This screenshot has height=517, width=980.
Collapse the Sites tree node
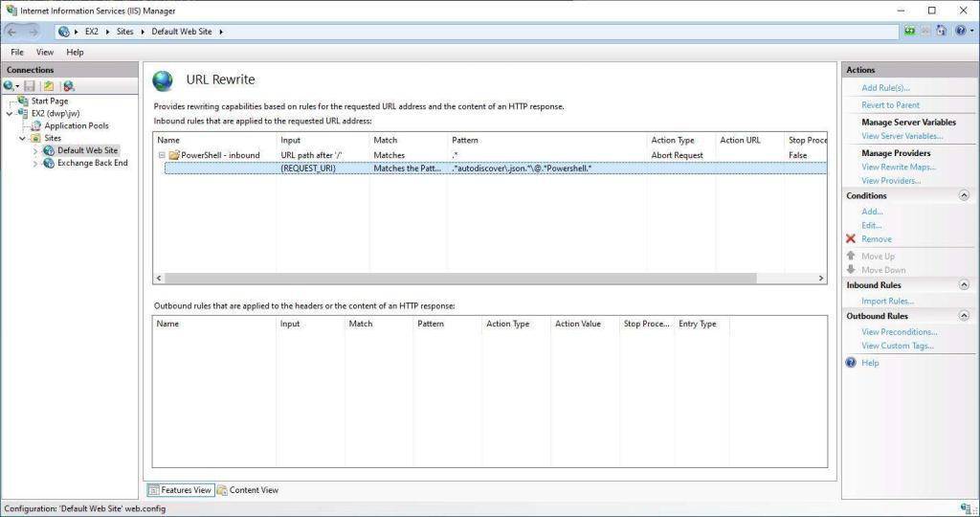pyautogui.click(x=23, y=139)
